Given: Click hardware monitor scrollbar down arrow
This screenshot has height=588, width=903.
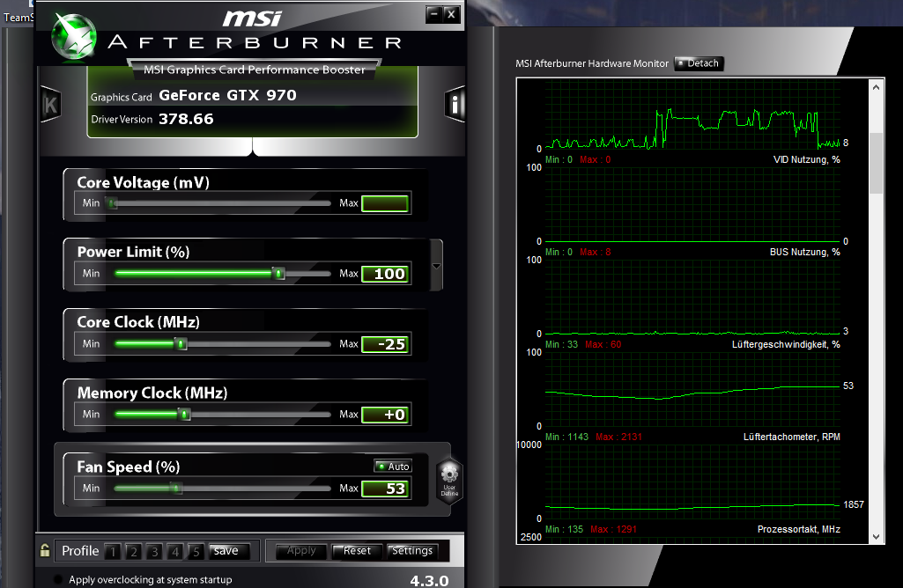Looking at the screenshot, I should coord(876,537).
